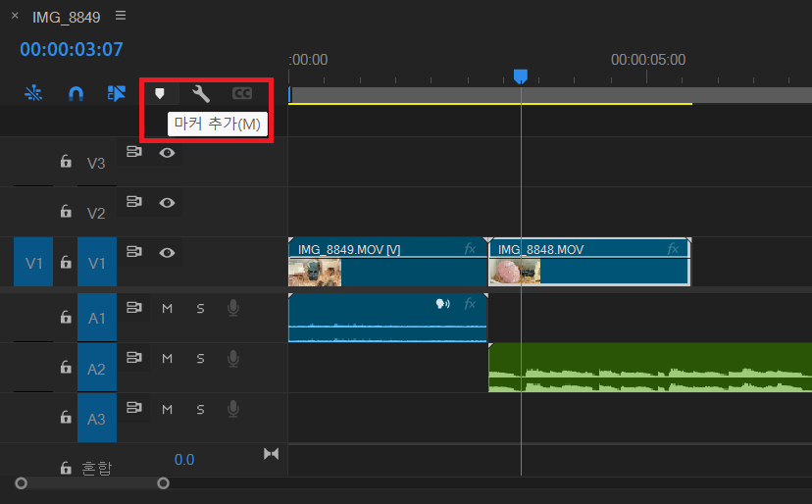812x504 pixels.
Task: Select the V3 track label
Action: [x=96, y=164]
